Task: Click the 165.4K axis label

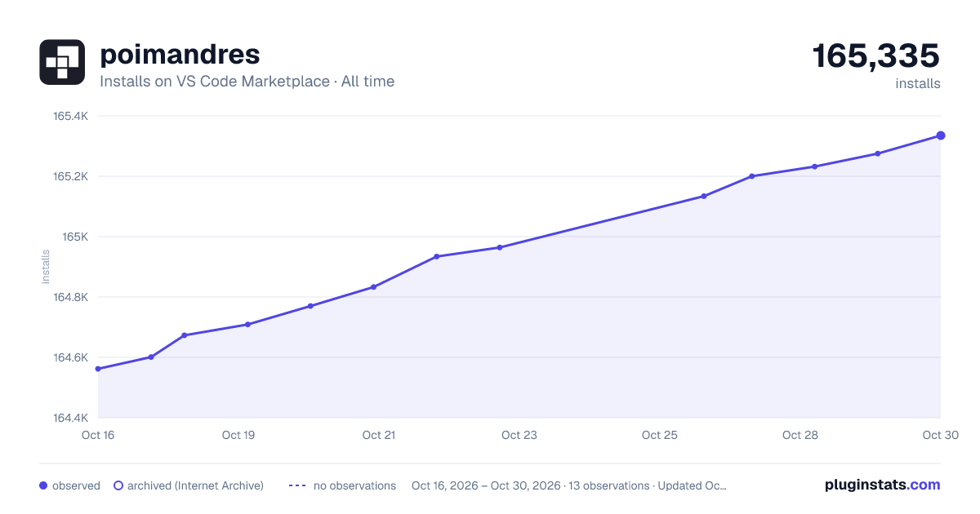Action: [71, 116]
